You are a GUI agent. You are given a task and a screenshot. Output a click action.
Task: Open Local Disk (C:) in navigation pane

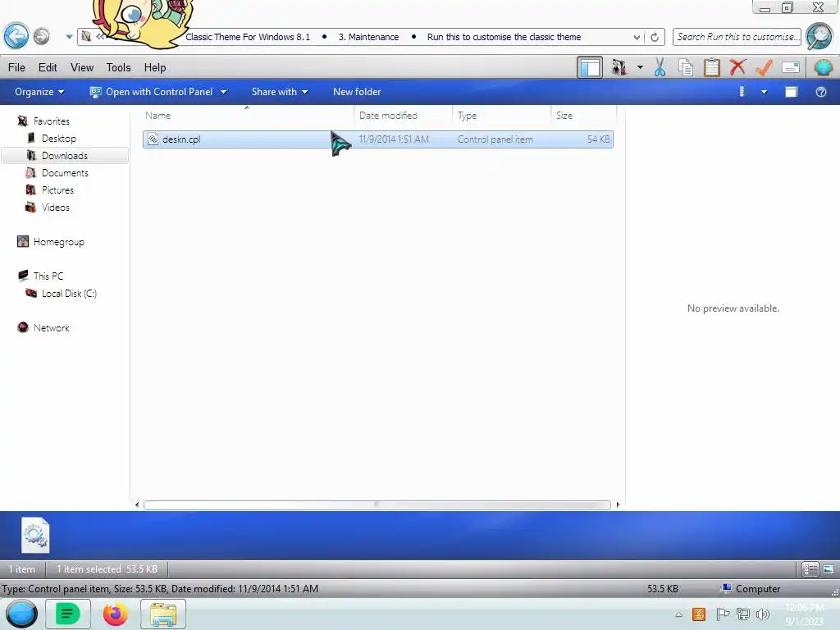coord(69,293)
